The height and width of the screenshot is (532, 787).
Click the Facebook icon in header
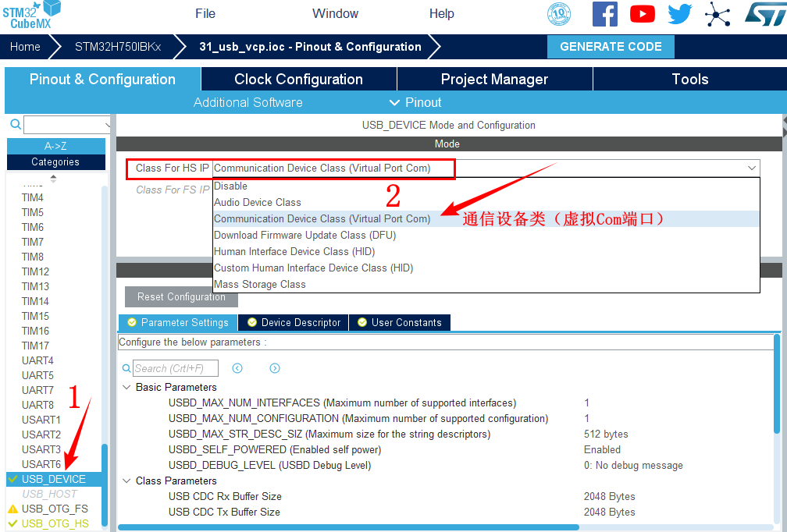tap(604, 14)
